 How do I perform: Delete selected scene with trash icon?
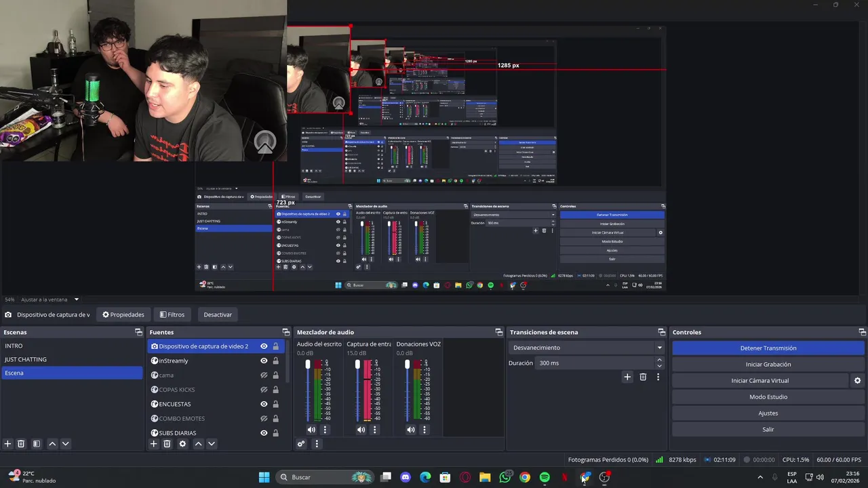coord(21,444)
